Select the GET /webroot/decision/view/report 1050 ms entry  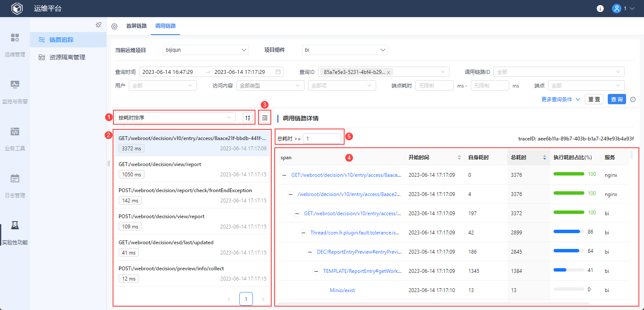tap(192, 170)
